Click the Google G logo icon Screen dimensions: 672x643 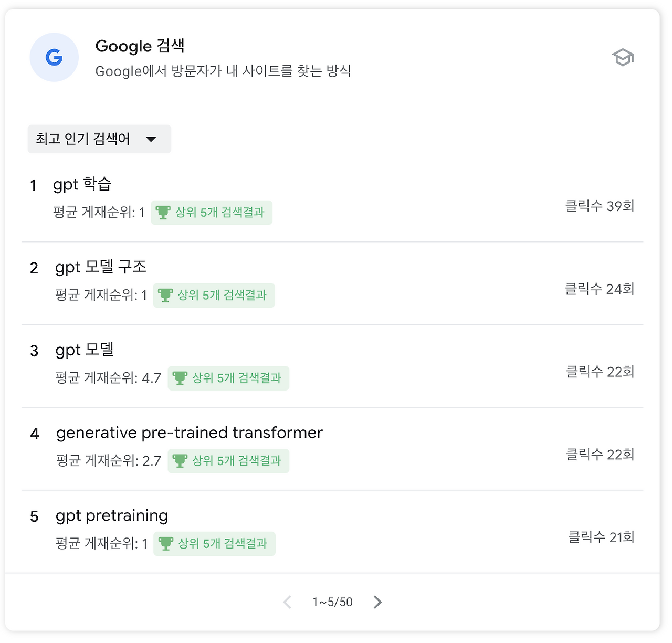(54, 57)
